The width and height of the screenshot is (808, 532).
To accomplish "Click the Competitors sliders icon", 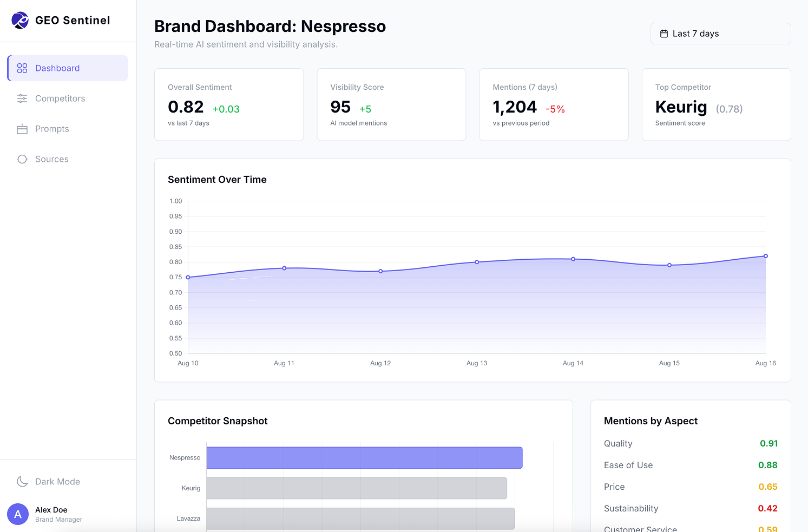I will tap(22, 98).
